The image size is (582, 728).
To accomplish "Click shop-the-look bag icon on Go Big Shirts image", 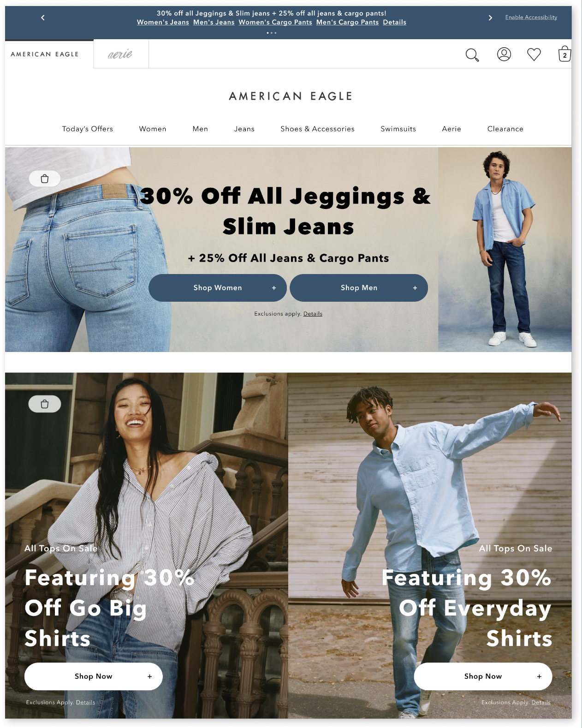I will coord(45,404).
